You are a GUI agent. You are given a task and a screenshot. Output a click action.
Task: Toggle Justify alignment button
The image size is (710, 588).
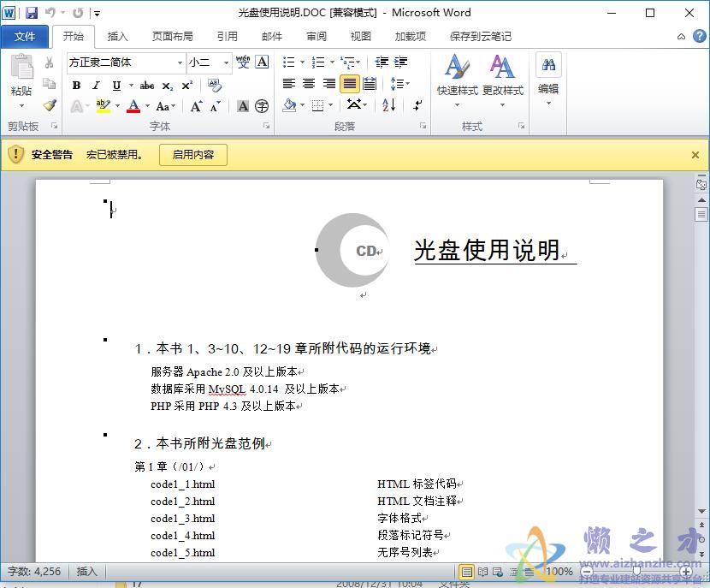(x=350, y=84)
